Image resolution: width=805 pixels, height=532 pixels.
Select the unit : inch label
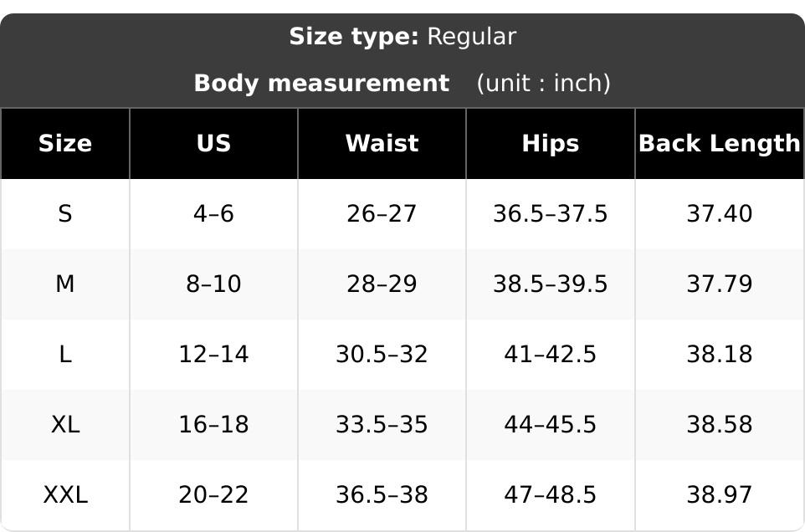coord(544,84)
